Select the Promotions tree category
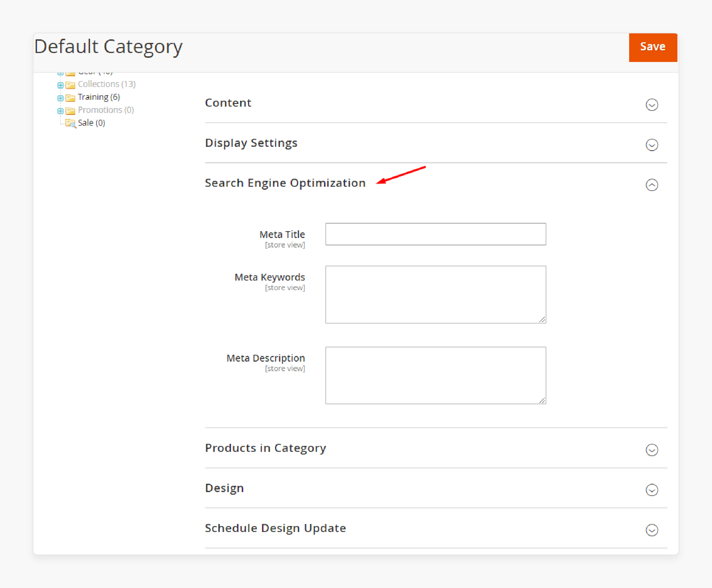Image resolution: width=712 pixels, height=588 pixels. click(x=97, y=109)
